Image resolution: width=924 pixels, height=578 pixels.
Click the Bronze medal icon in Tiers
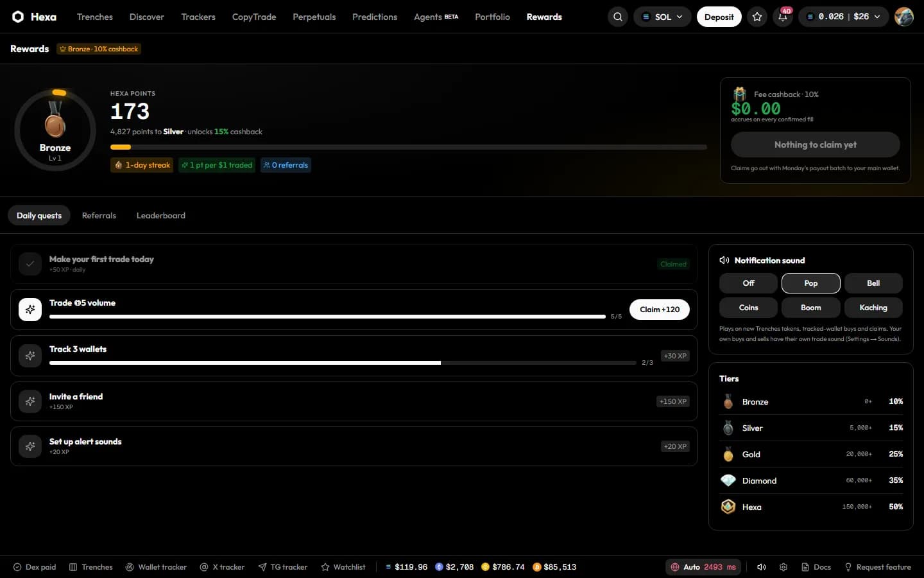(728, 402)
